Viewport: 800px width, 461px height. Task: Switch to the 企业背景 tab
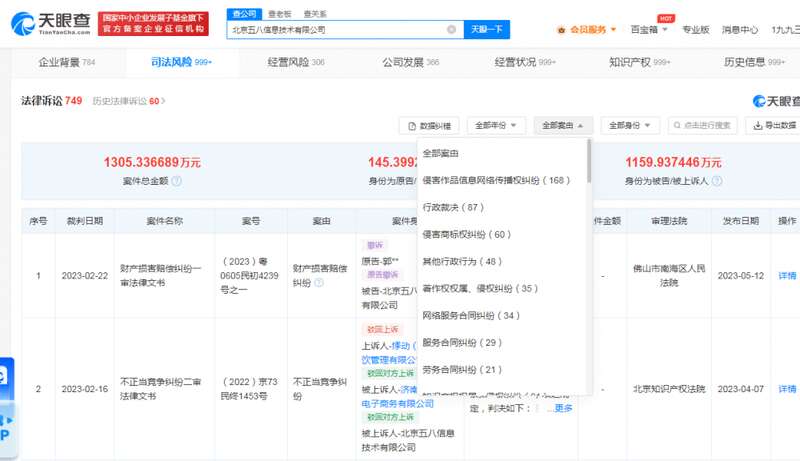67,62
